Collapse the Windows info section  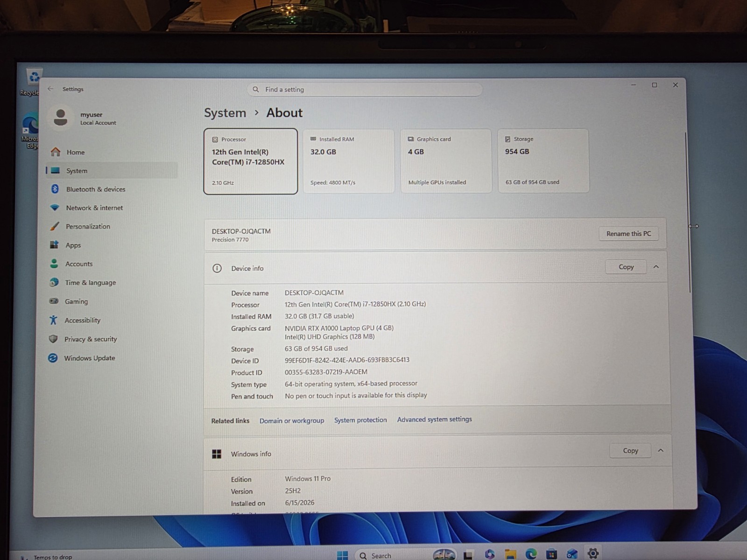661,450
